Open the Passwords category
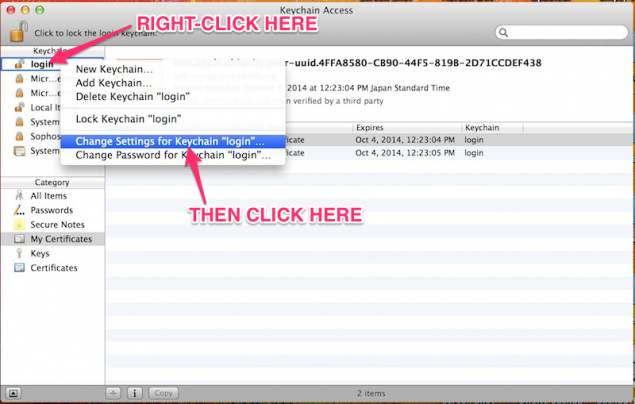635x404 pixels. coord(51,211)
